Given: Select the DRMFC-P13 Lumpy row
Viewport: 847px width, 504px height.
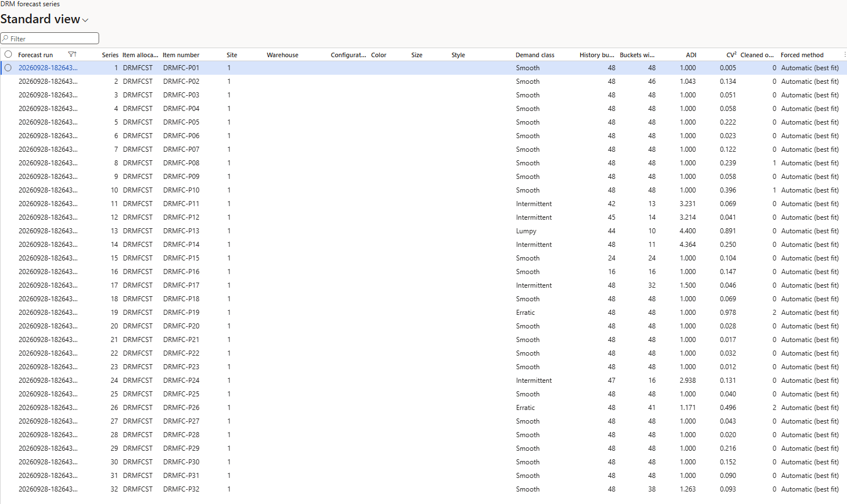Looking at the screenshot, I should [423, 231].
